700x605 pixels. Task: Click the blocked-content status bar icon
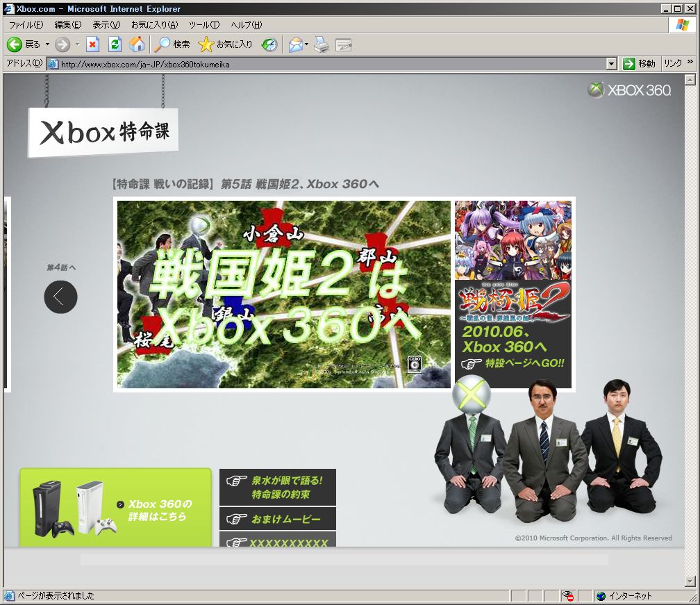pyautogui.click(x=567, y=596)
